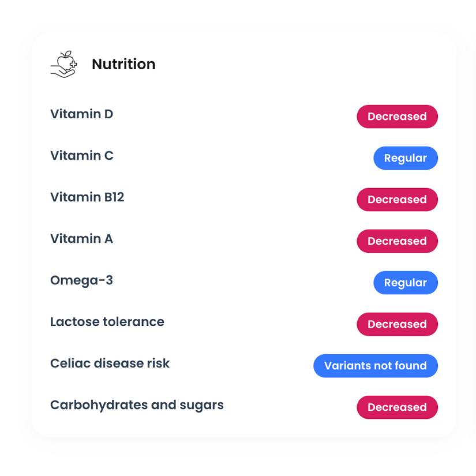Select the Vitamin C row label
This screenshot has width=476, height=476.
coord(81,156)
